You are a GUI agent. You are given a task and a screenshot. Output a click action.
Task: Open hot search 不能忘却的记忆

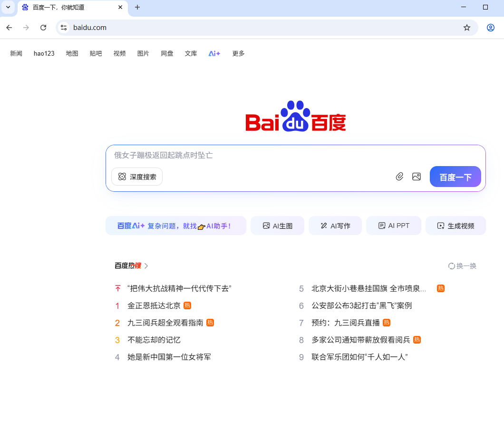coord(154,340)
